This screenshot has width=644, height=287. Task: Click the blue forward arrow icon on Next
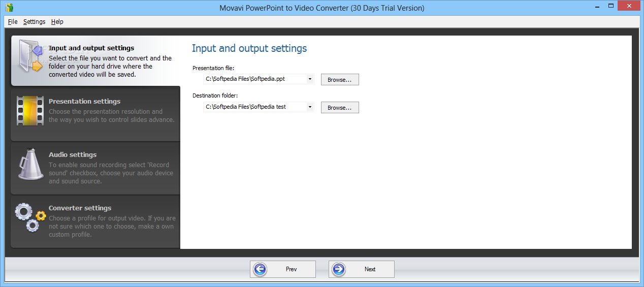click(x=339, y=269)
